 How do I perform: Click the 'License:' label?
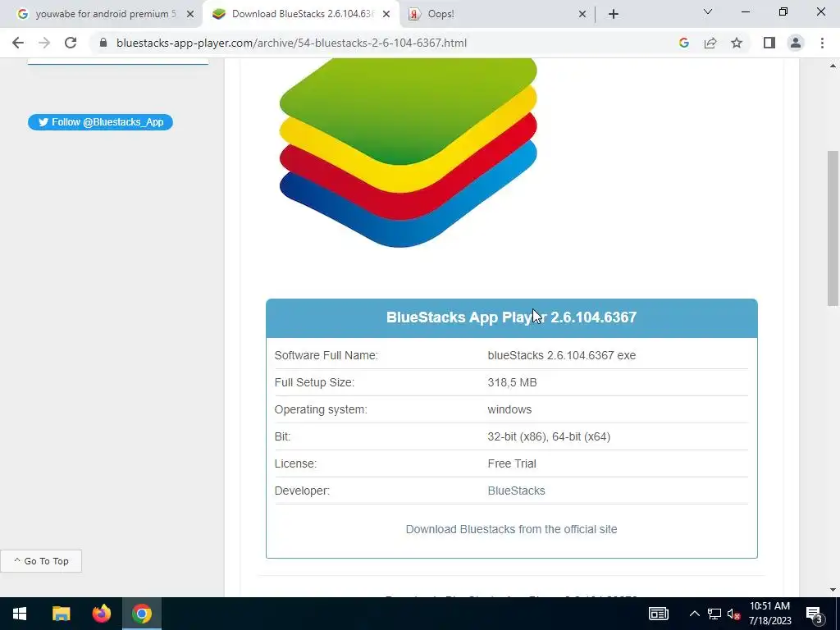click(295, 463)
